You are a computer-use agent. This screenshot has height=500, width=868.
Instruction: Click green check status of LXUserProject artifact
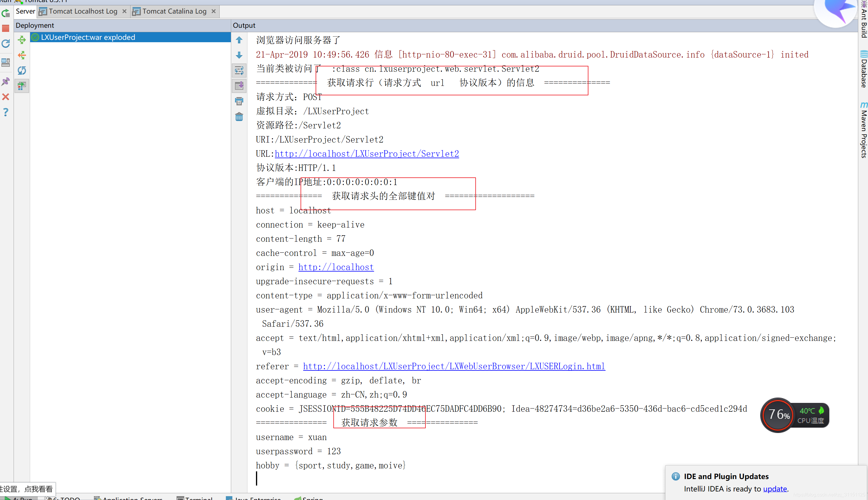(35, 37)
